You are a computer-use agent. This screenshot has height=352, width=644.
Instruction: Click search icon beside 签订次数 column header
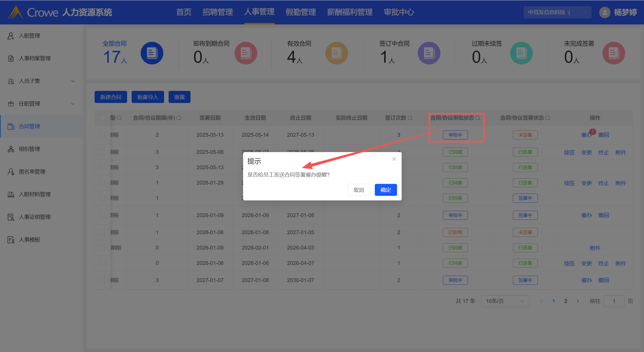[x=410, y=118]
